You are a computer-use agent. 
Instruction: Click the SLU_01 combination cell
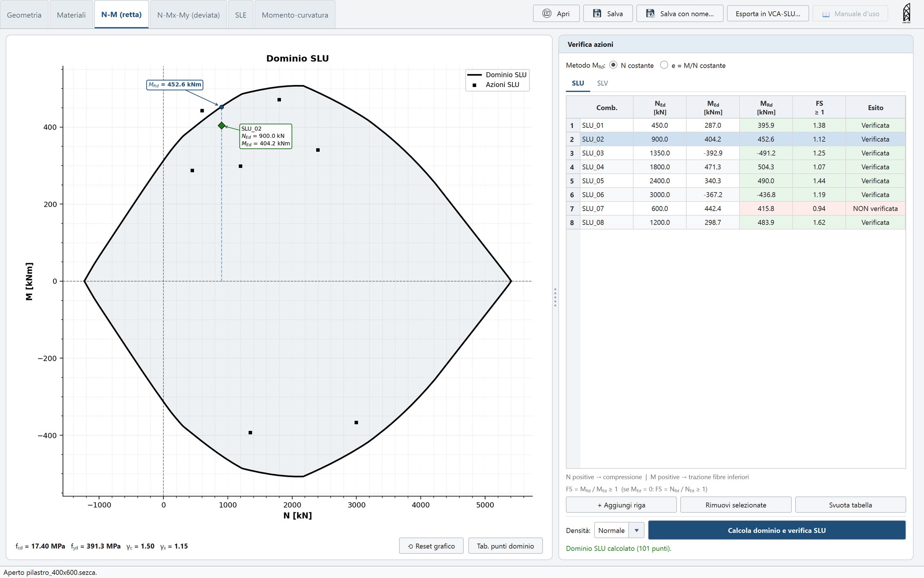tap(606, 125)
